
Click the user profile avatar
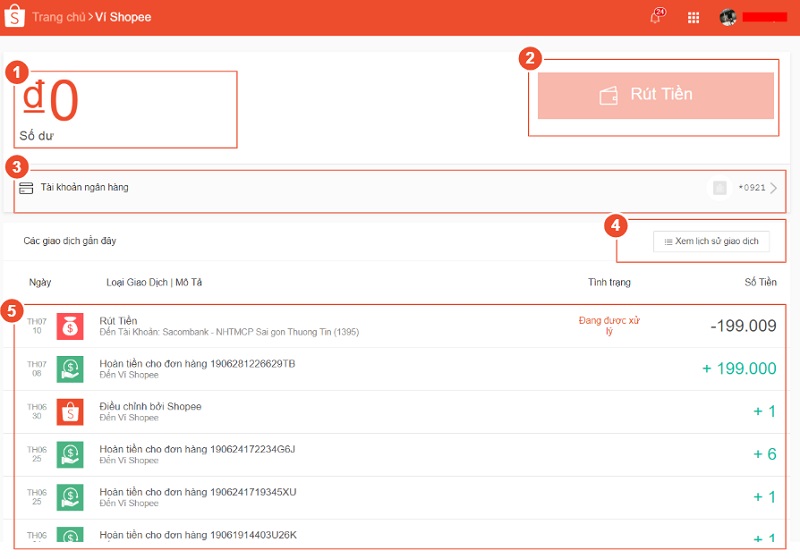click(728, 17)
